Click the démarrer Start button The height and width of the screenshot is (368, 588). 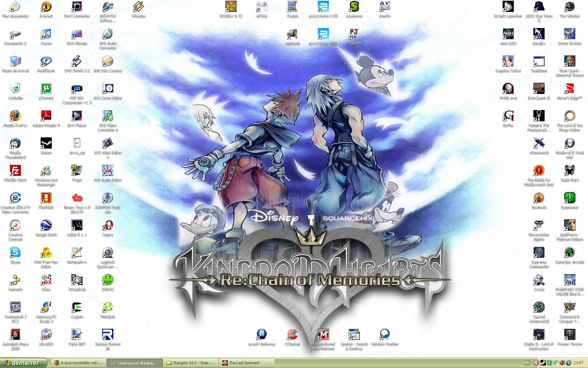23,363
